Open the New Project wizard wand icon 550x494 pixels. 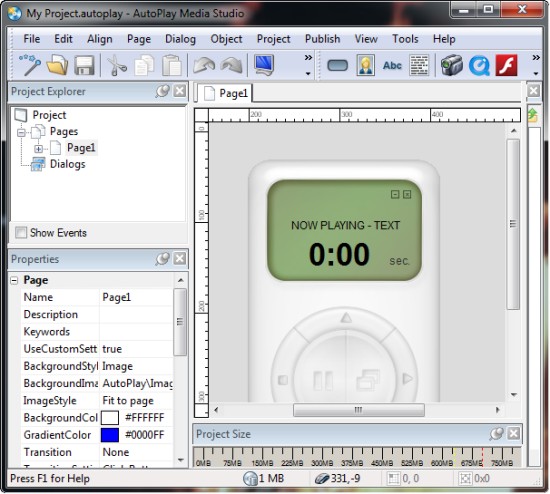[30, 65]
